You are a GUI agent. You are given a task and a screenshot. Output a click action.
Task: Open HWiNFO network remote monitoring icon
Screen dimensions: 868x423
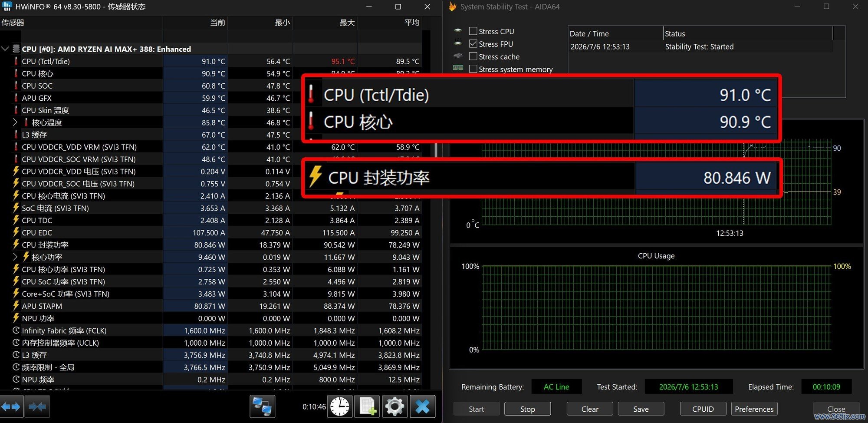click(262, 406)
